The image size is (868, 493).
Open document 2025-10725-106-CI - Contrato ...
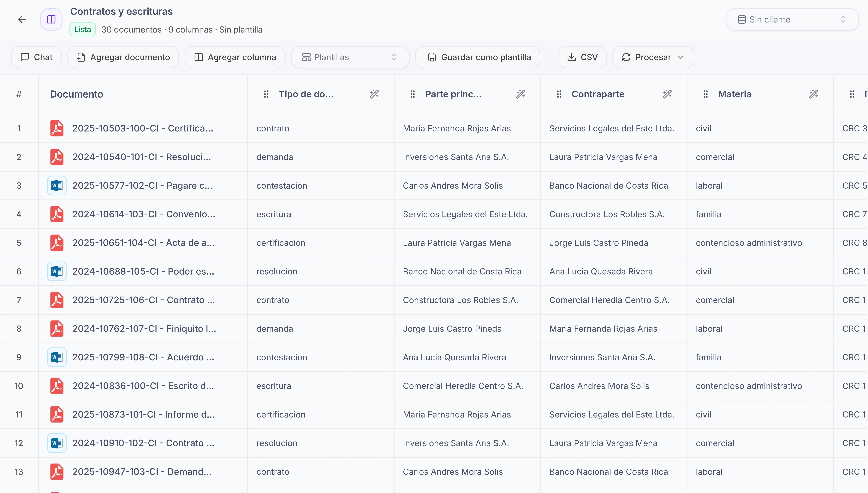144,300
